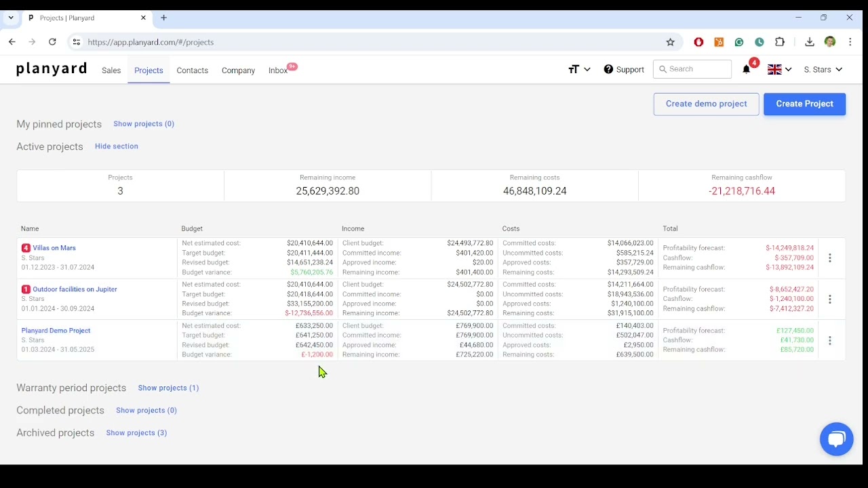This screenshot has width=868, height=488.
Task: Open the notifications bell icon
Action: click(746, 69)
